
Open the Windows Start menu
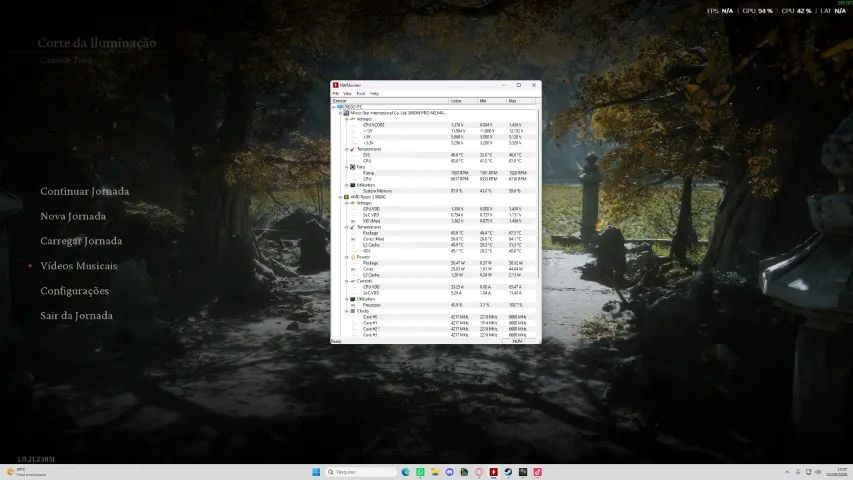pos(316,472)
